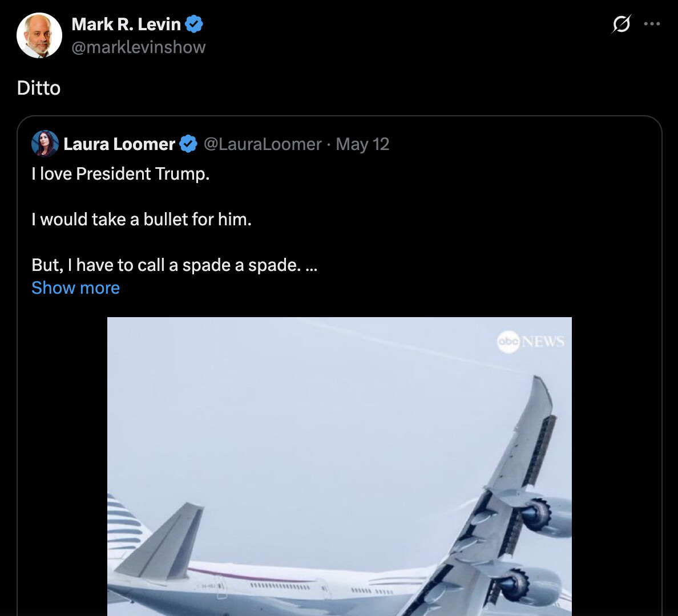This screenshot has width=678, height=616.
Task: Open the May 12 timestamp link
Action: pos(362,144)
